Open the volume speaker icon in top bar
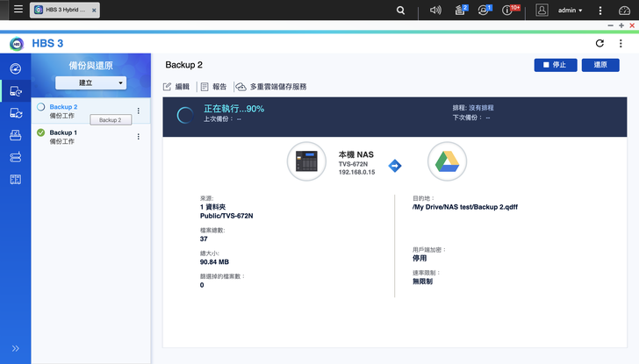The width and height of the screenshot is (639, 364). (x=435, y=11)
